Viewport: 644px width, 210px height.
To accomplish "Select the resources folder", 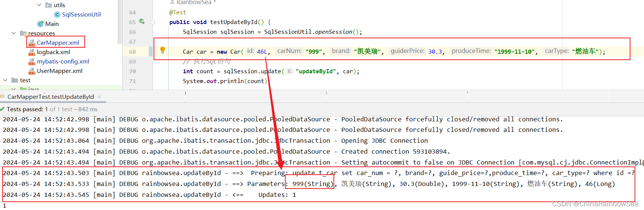I will (x=41, y=33).
